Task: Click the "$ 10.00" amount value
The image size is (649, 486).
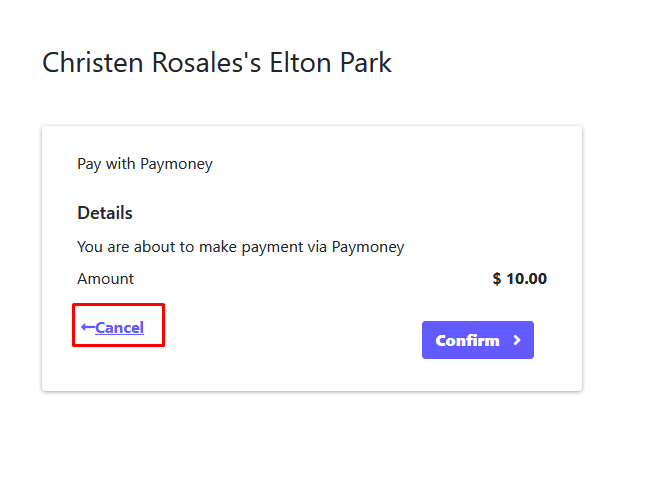Action: click(x=519, y=279)
